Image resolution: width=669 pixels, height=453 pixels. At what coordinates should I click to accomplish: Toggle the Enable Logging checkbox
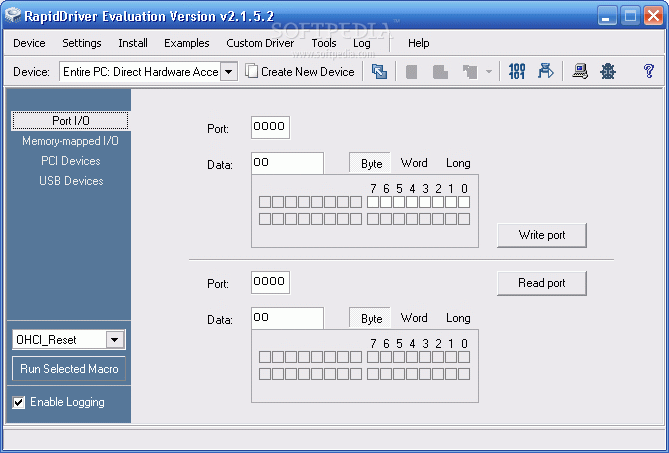click(18, 402)
